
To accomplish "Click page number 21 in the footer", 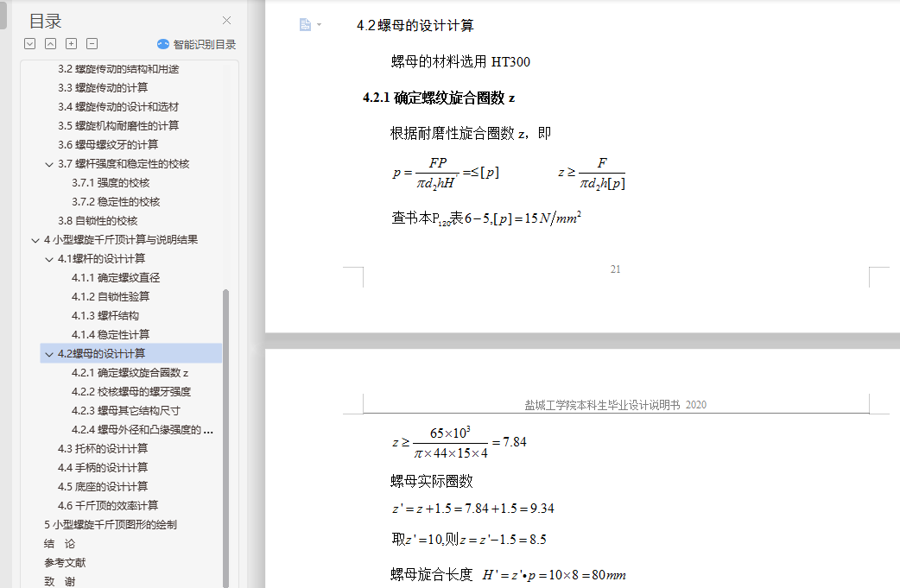I will pyautogui.click(x=615, y=269).
